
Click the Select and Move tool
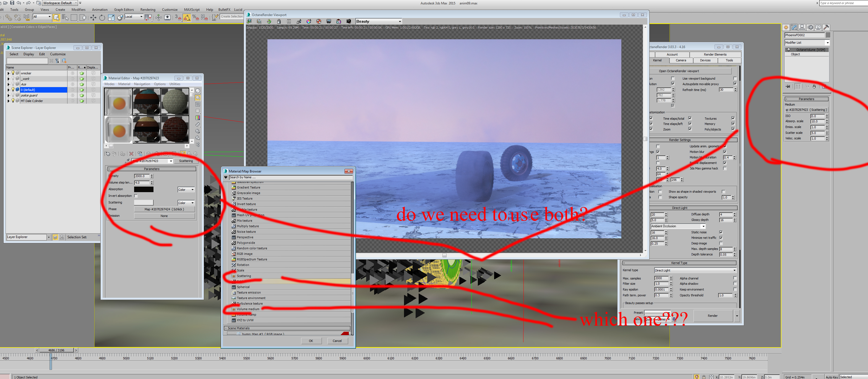[93, 17]
